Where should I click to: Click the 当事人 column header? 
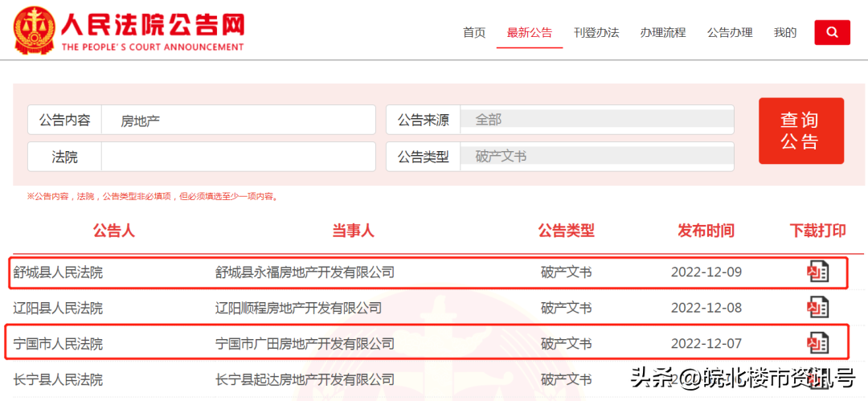click(353, 231)
